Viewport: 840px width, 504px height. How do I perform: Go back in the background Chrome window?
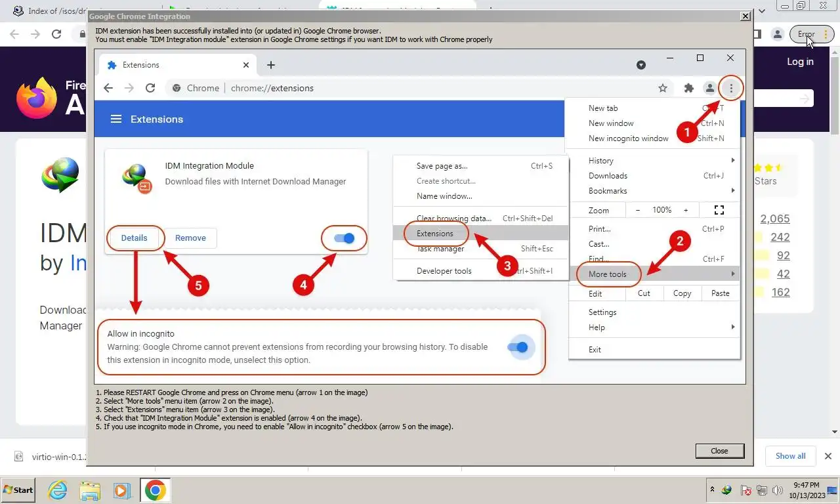(14, 34)
